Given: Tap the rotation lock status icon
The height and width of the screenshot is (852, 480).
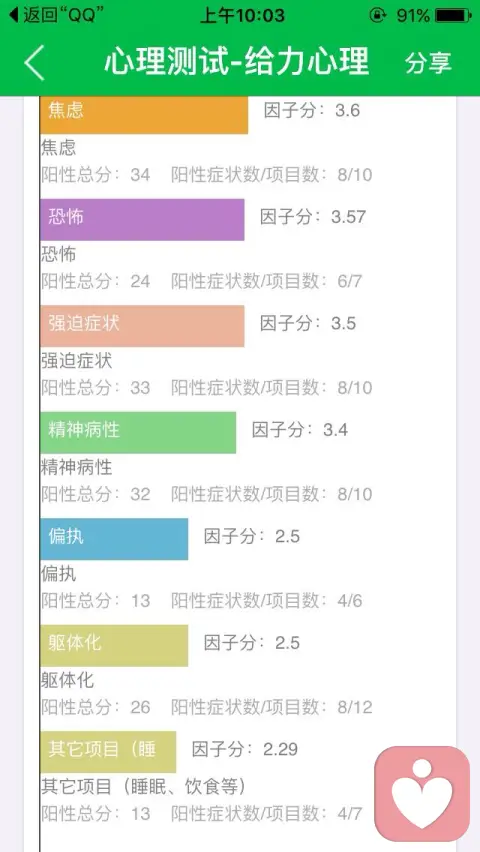Looking at the screenshot, I should click(377, 15).
